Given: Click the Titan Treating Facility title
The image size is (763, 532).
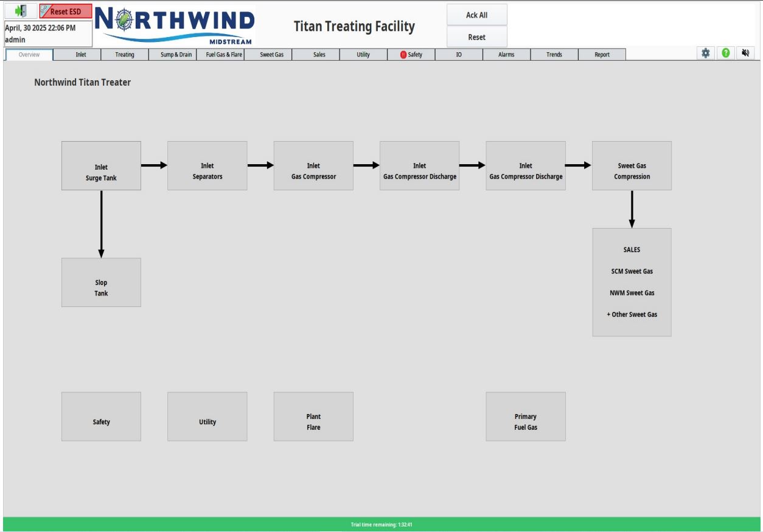Looking at the screenshot, I should click(x=354, y=27).
